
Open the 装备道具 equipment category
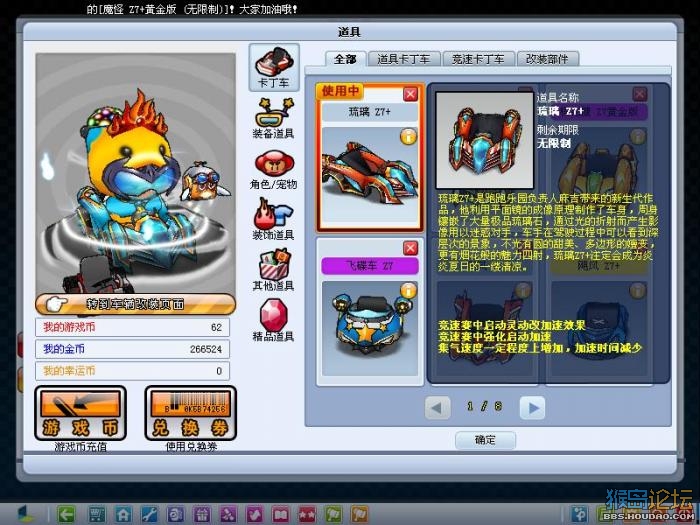click(274, 118)
